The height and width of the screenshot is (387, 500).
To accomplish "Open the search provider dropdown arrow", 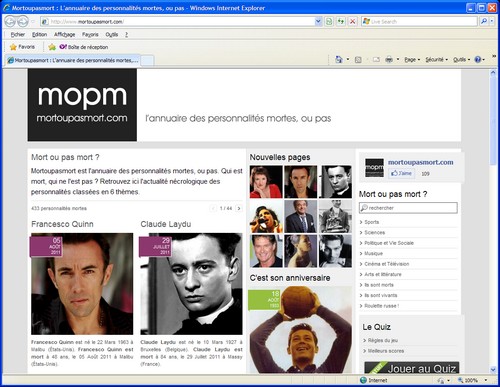I will coord(492,21).
